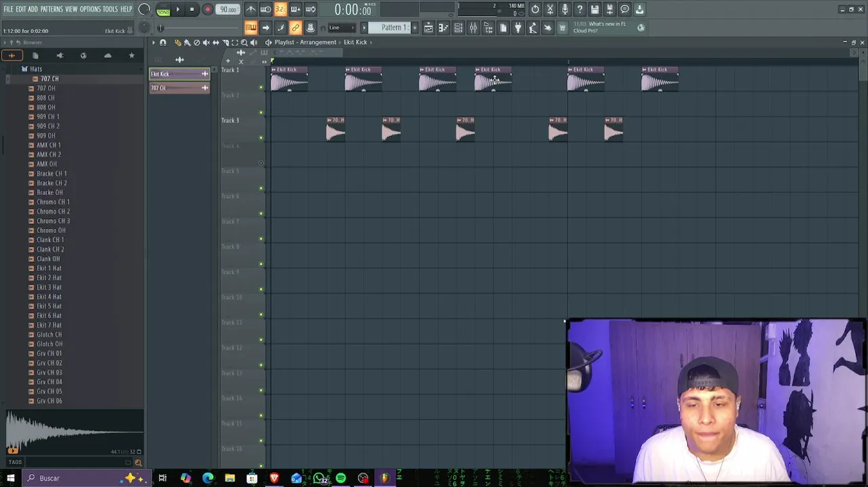Viewport: 868px width, 487px height.
Task: Select the Ekit Kick pattern in picker
Action: tap(179, 74)
